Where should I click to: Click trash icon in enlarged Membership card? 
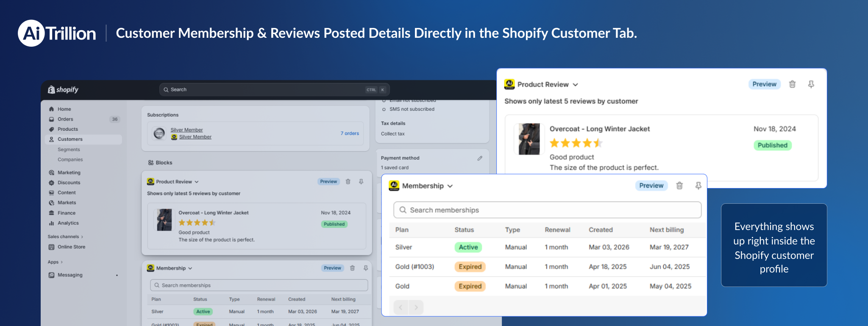point(679,185)
